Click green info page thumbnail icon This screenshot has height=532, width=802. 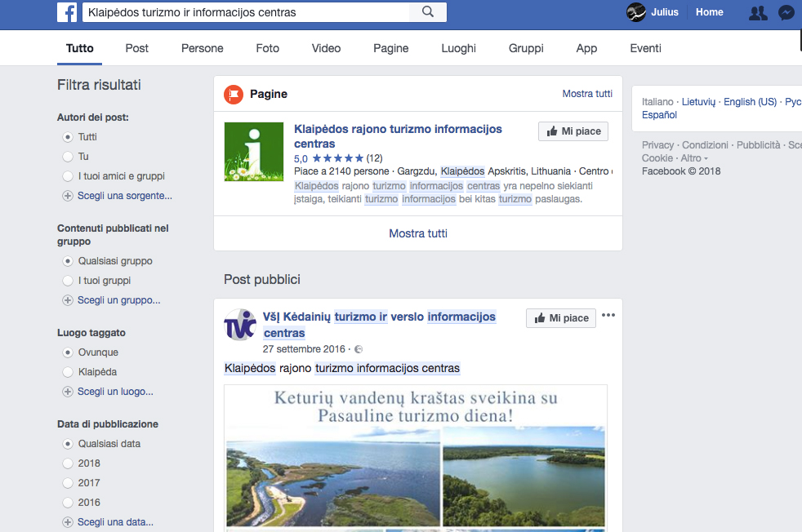click(x=254, y=152)
